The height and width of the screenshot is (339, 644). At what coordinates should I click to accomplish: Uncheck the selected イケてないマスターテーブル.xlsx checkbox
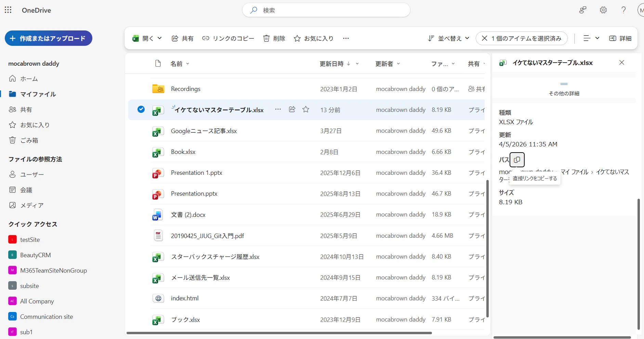pyautogui.click(x=141, y=109)
